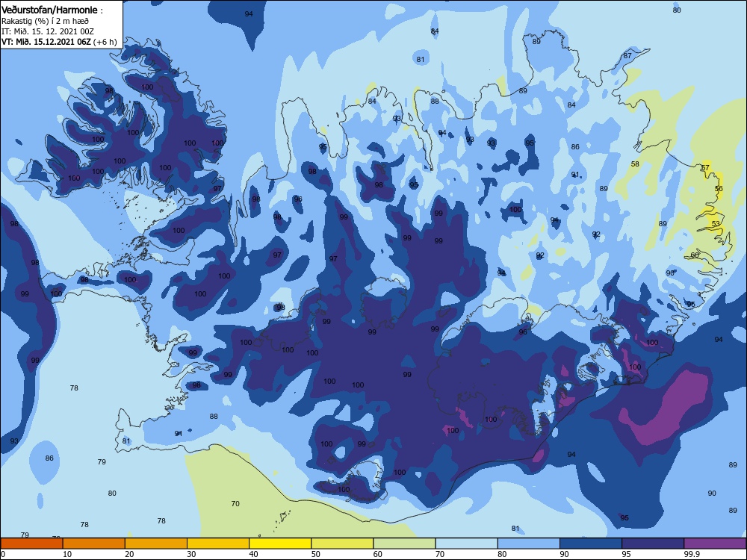Select the IT initialization time line
Screen dimensions: 747x560
(48, 31)
